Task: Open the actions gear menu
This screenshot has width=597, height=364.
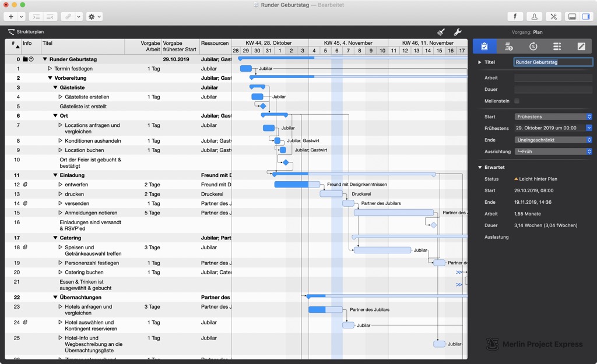Action: pyautogui.click(x=92, y=16)
